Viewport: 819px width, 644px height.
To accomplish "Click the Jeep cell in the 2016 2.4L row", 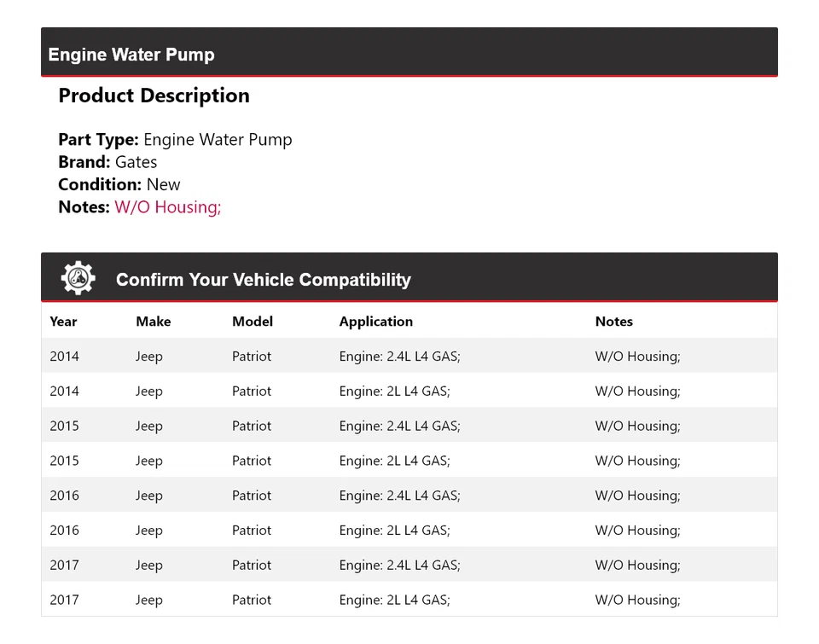I will click(148, 496).
